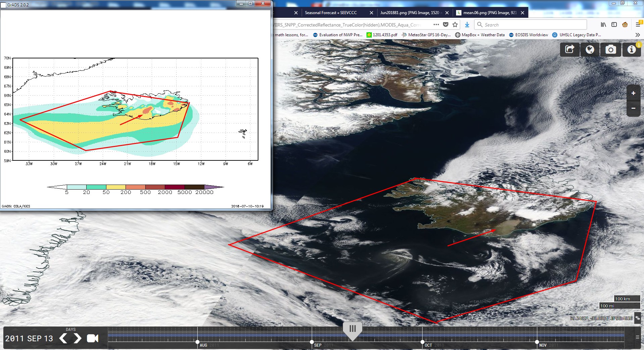Click the DAYS timeline interval label
This screenshot has width=644, height=350.
point(70,330)
